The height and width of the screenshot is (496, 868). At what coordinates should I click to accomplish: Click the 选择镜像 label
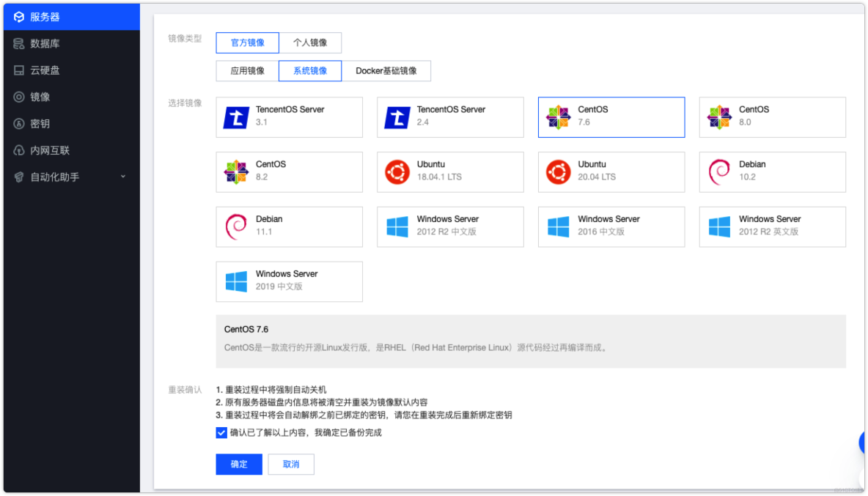[x=185, y=103]
